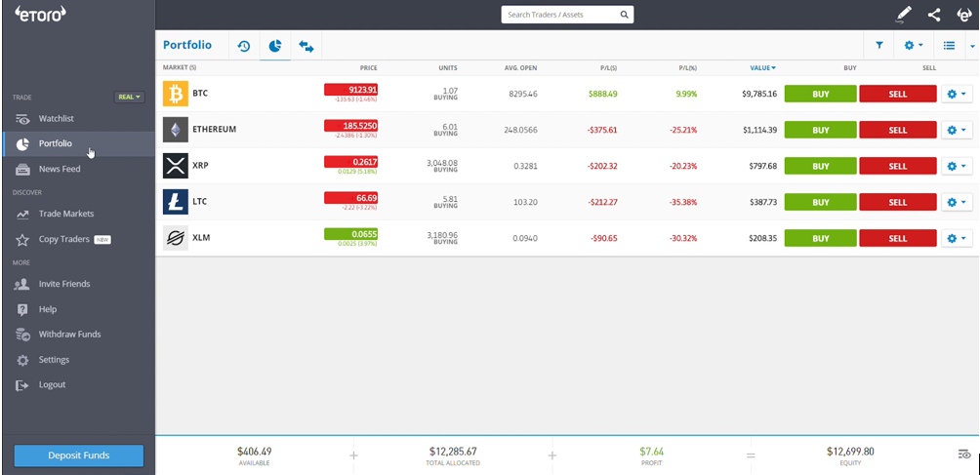The width and height of the screenshot is (980, 475).
Task: Click the P/L($) column header
Action: click(x=608, y=67)
